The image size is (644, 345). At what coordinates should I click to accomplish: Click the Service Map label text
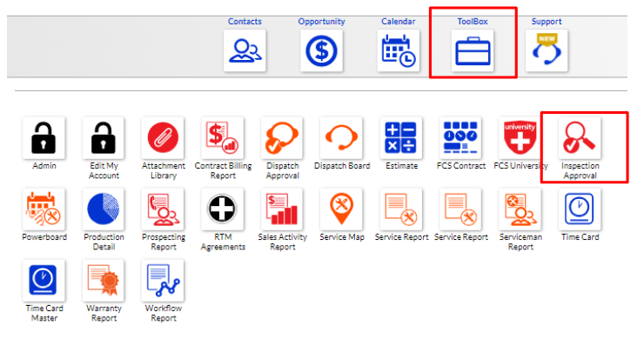pos(342,237)
